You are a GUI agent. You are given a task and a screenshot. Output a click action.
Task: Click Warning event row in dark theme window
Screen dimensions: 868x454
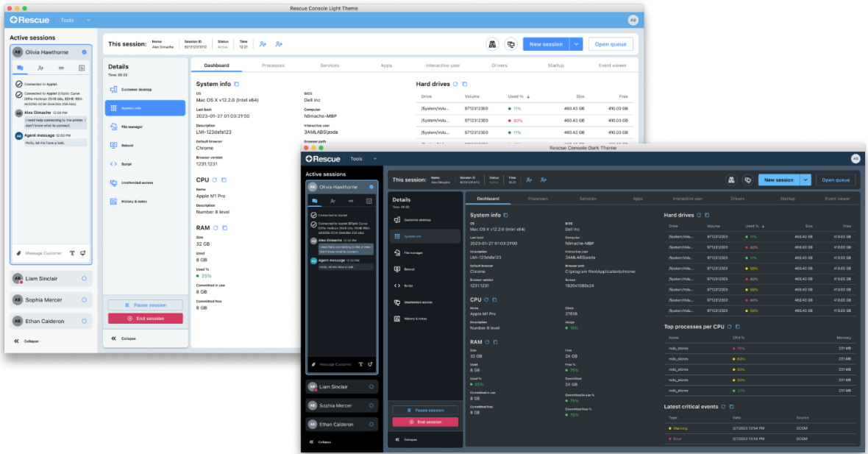759,428
